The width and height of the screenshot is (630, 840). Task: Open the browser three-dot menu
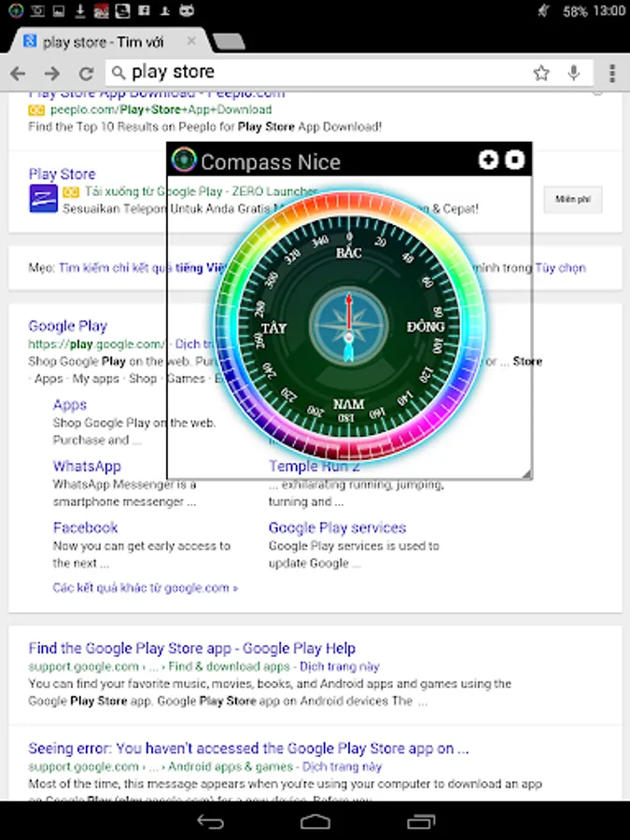click(x=611, y=74)
